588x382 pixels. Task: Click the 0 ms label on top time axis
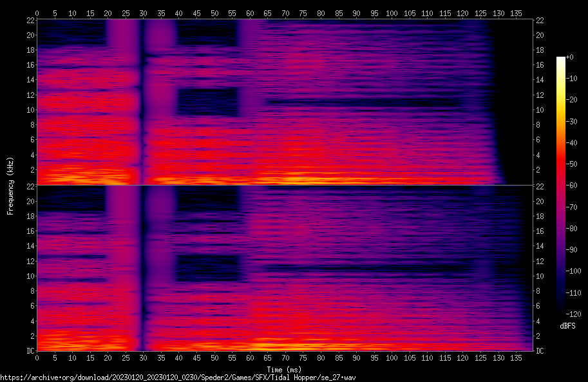(x=37, y=13)
